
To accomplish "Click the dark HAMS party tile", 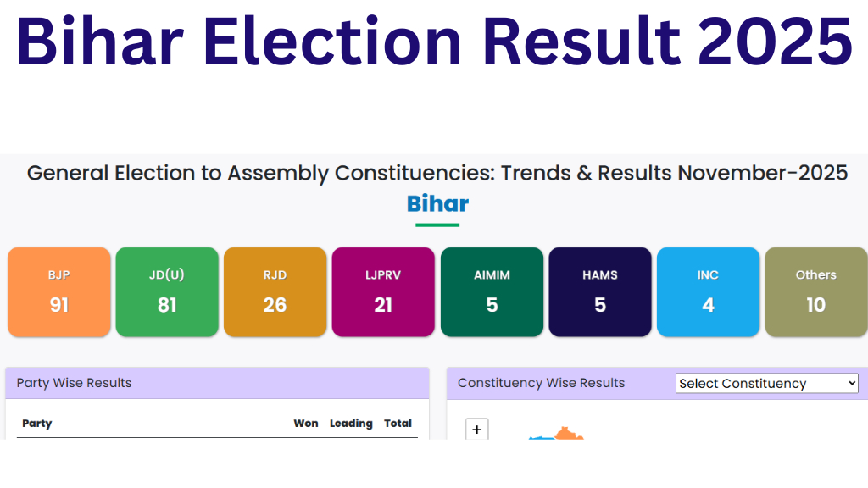I will (600, 291).
